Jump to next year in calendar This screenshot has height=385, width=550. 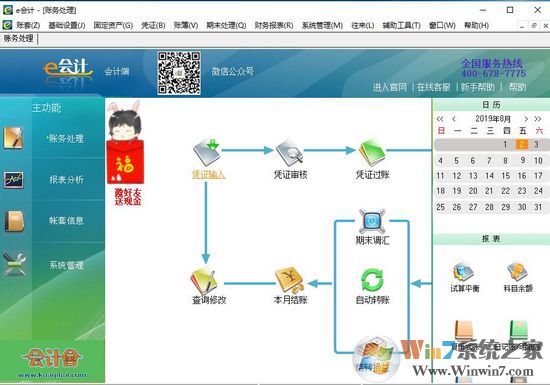point(537,119)
